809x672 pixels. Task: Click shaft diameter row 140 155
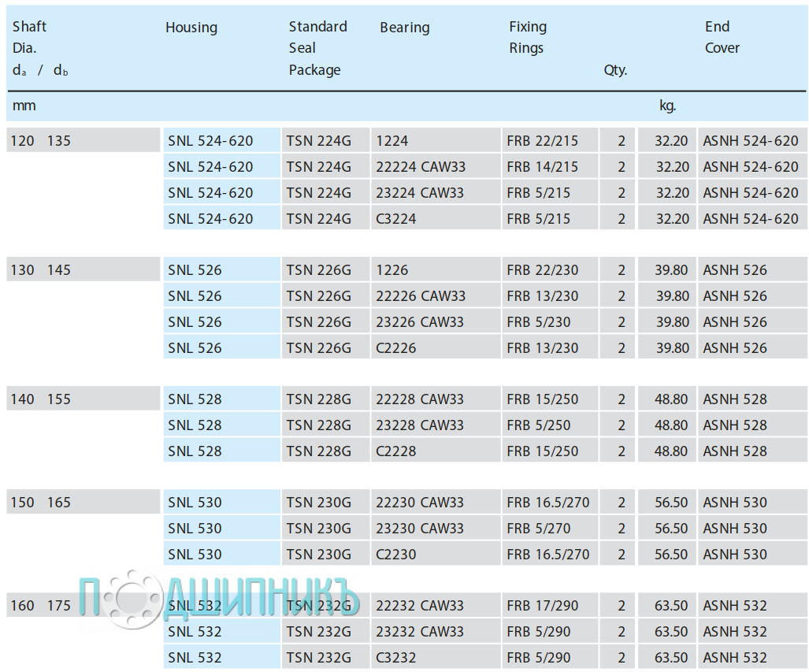[x=83, y=399]
